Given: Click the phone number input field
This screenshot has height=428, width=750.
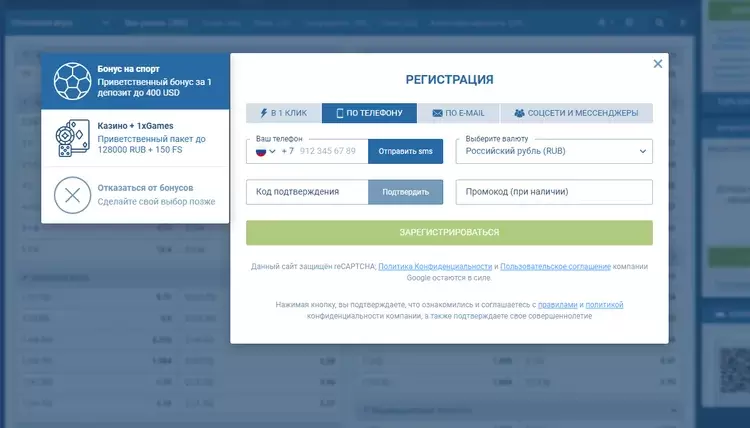Looking at the screenshot, I should 328,152.
